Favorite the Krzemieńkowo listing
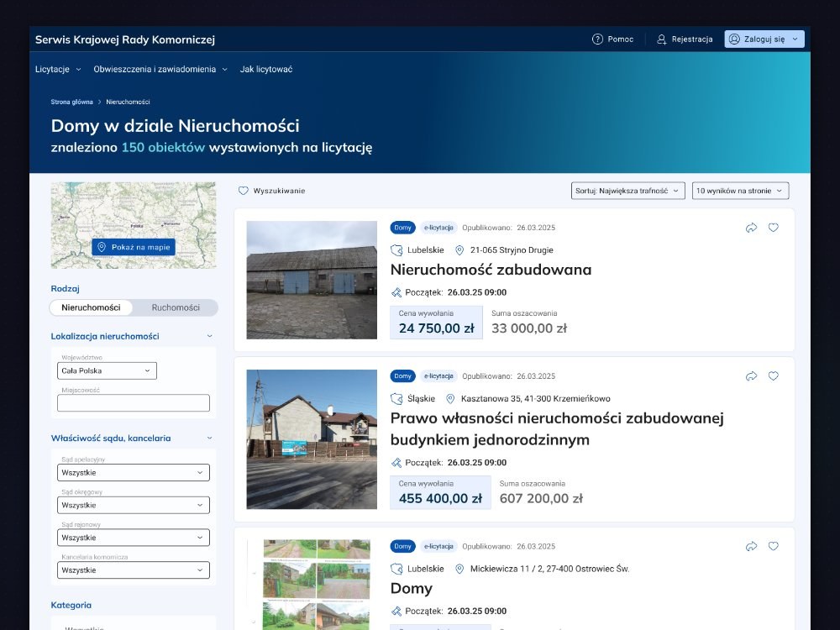840x630 pixels. (774, 376)
